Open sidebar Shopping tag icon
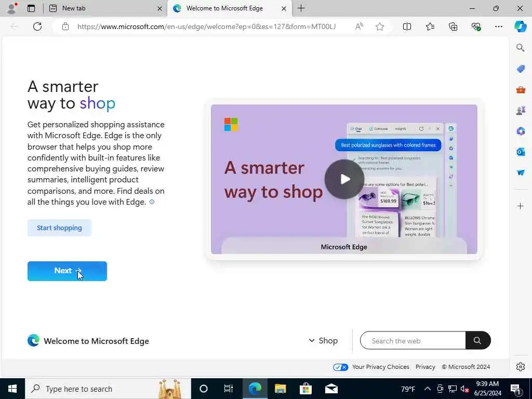This screenshot has height=399, width=532. click(x=521, y=69)
